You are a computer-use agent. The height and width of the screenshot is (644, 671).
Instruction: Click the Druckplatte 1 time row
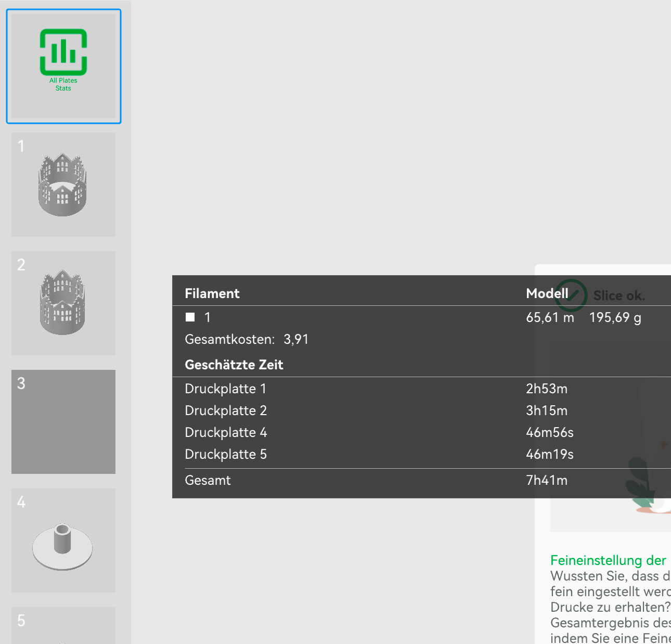click(x=421, y=389)
